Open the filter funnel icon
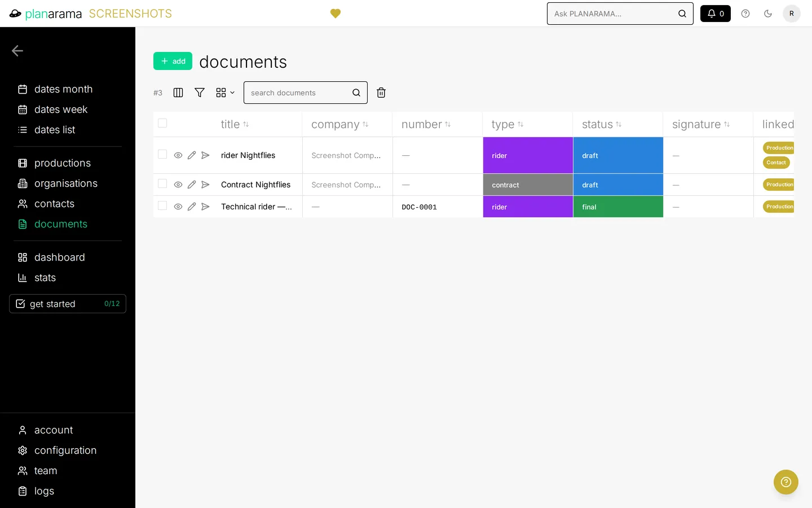 (x=200, y=93)
